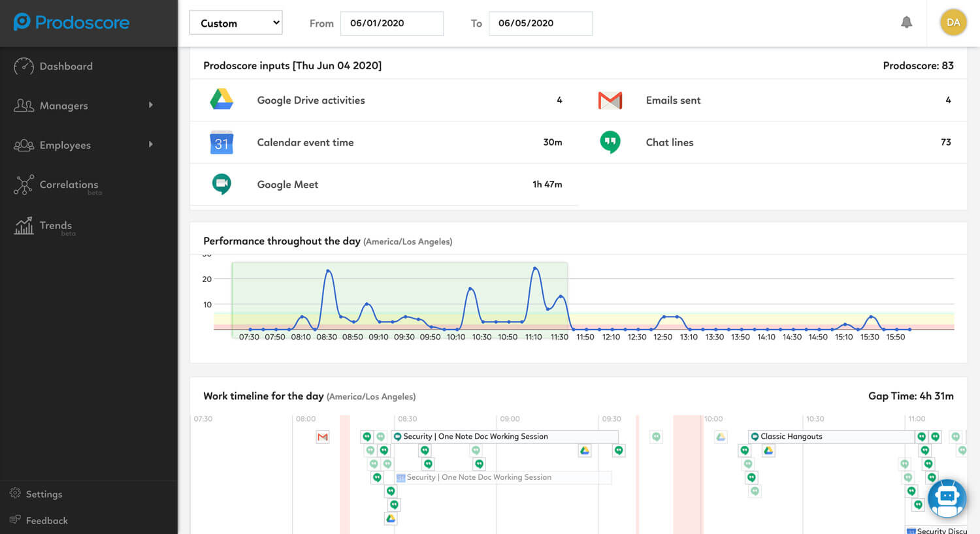Open the Feedback link
Viewport: 980px width, 534px height.
(47, 520)
